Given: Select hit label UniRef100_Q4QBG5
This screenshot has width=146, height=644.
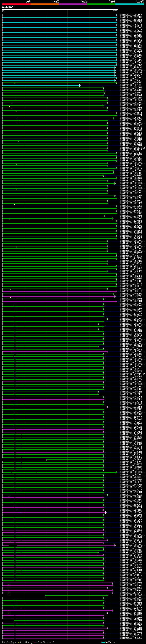Looking at the screenshot, I should [131, 389].
